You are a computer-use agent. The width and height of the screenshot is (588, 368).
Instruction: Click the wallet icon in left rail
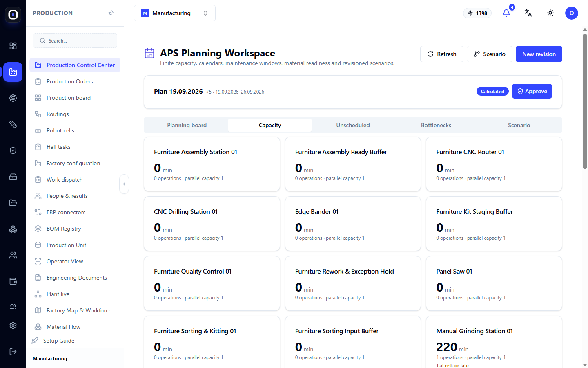[x=13, y=281]
